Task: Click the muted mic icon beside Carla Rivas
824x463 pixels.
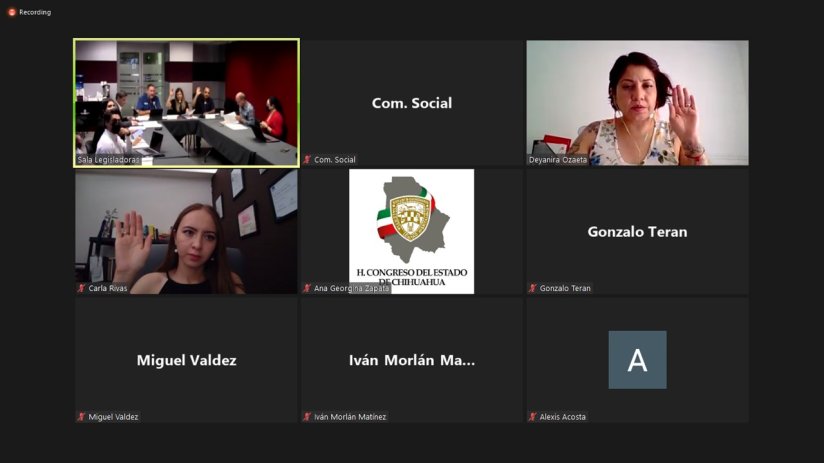Action: click(x=81, y=288)
